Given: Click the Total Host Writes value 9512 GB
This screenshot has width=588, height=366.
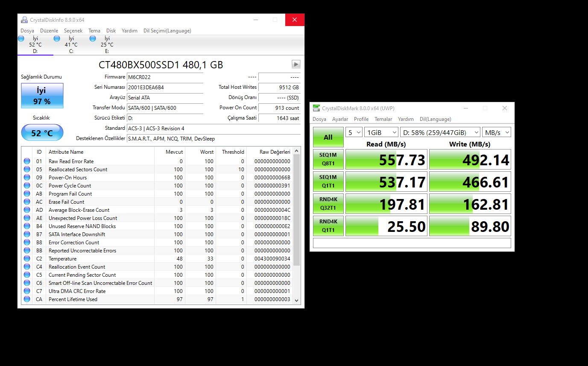Looking at the screenshot, I should coord(279,88).
